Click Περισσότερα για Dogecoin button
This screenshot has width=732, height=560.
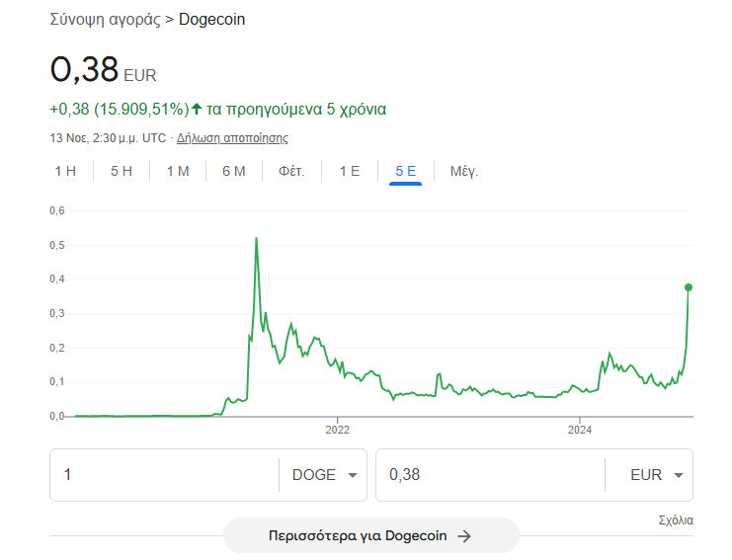pos(371,535)
